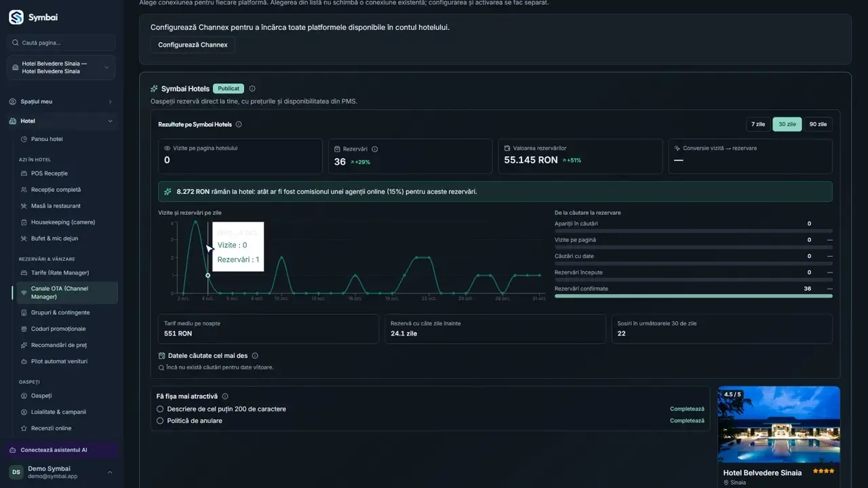Open the Panou hotel sidebar item
The height and width of the screenshot is (488, 868).
(x=47, y=139)
